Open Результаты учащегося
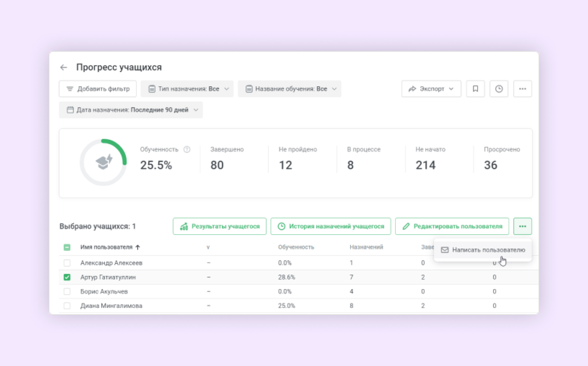This screenshot has height=366, width=588. (220, 226)
